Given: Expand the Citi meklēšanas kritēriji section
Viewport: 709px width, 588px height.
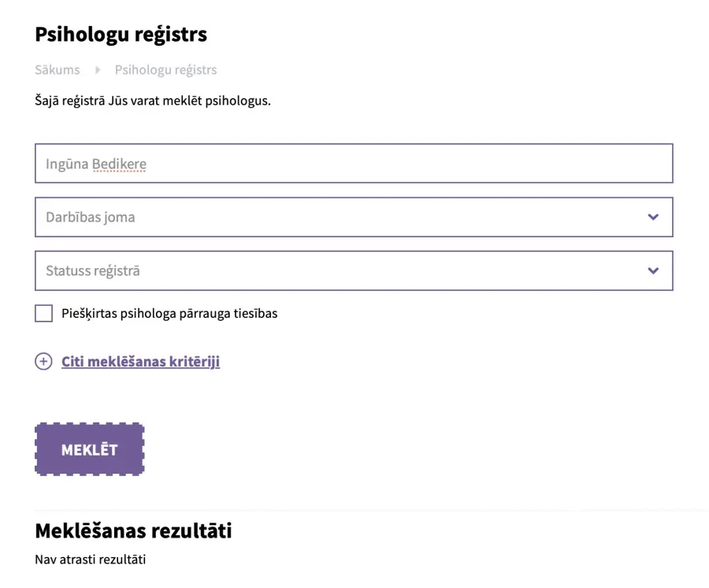Looking at the screenshot, I should coord(140,362).
